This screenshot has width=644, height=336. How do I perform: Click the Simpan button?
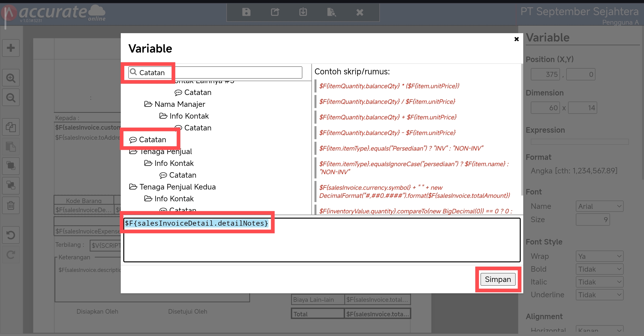coord(498,279)
